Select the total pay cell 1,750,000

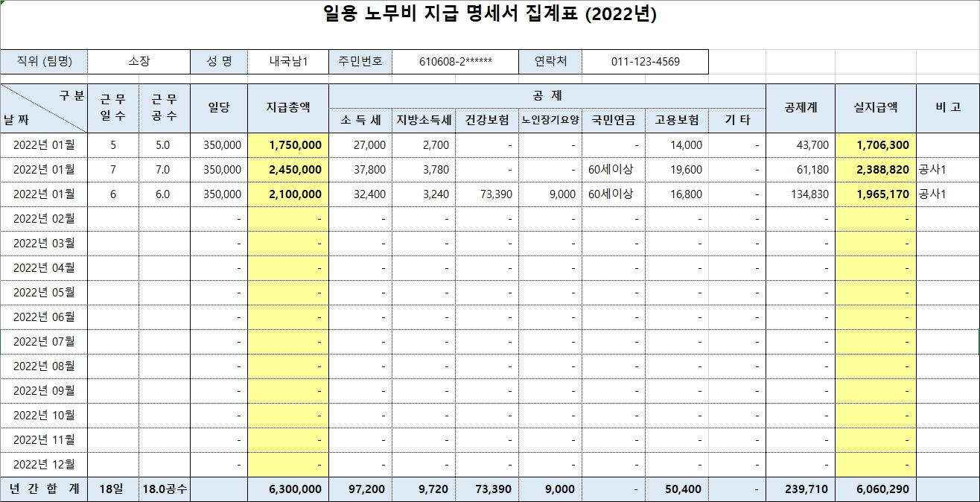(288, 145)
